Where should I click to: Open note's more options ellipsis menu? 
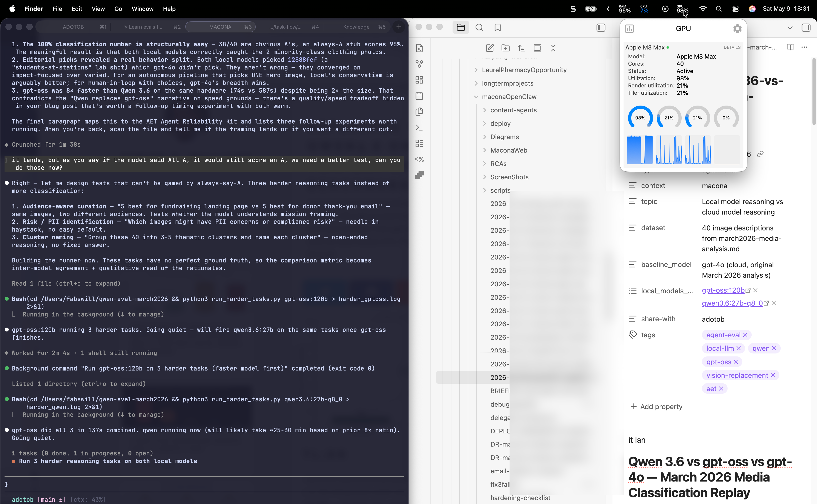coord(804,47)
